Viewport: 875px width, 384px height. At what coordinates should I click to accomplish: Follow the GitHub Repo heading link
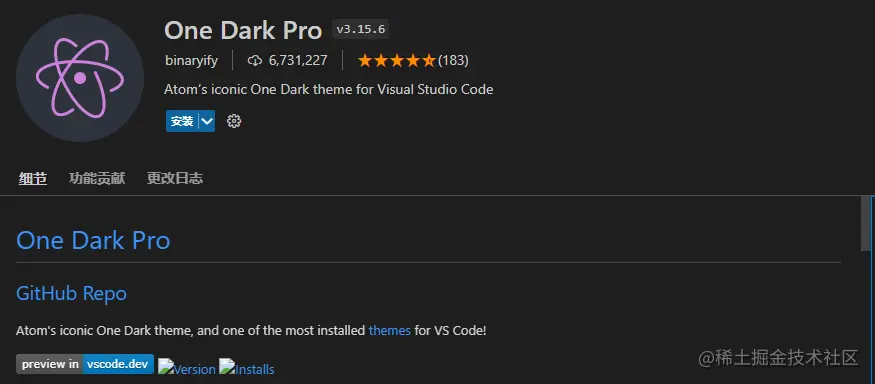[71, 293]
